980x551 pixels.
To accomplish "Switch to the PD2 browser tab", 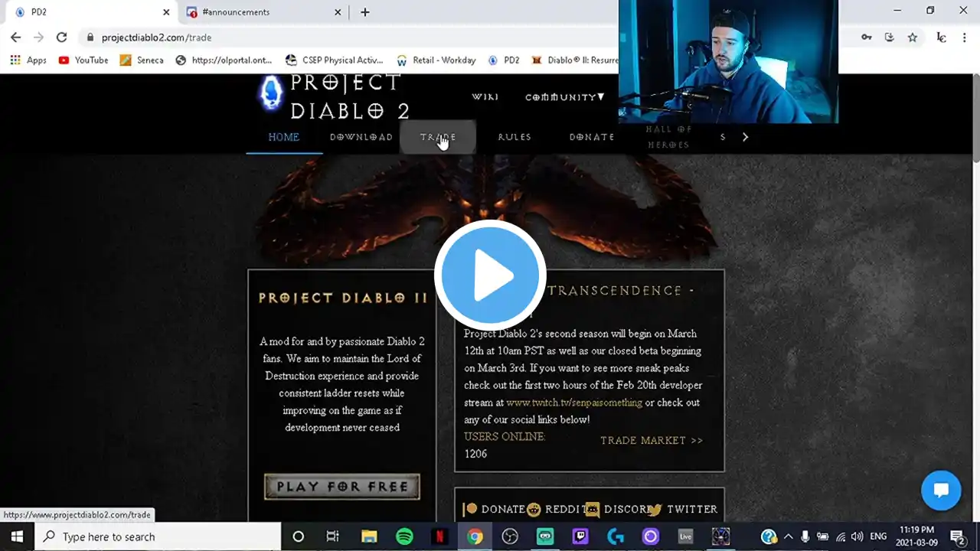I will point(90,12).
